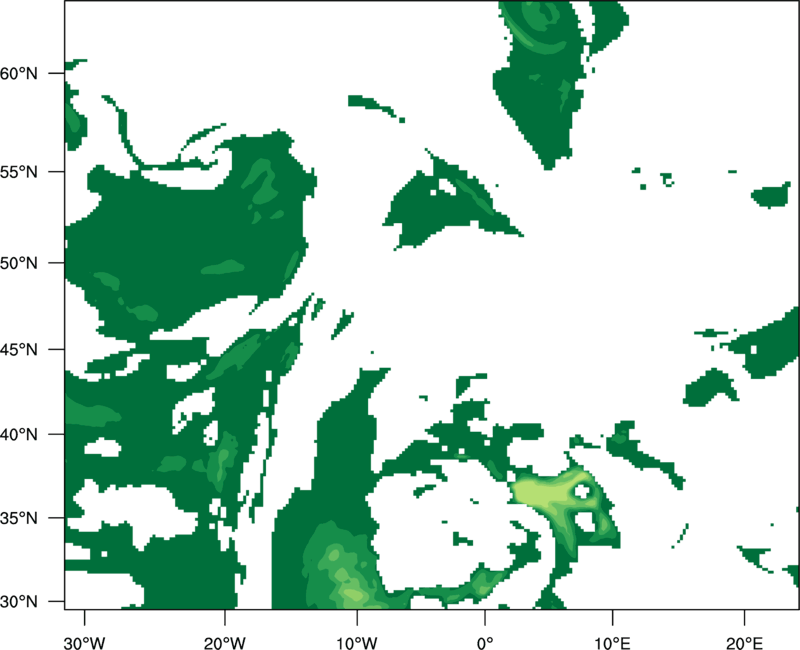Click the 30°N latitude label
800x650 pixels.
pos(19,602)
